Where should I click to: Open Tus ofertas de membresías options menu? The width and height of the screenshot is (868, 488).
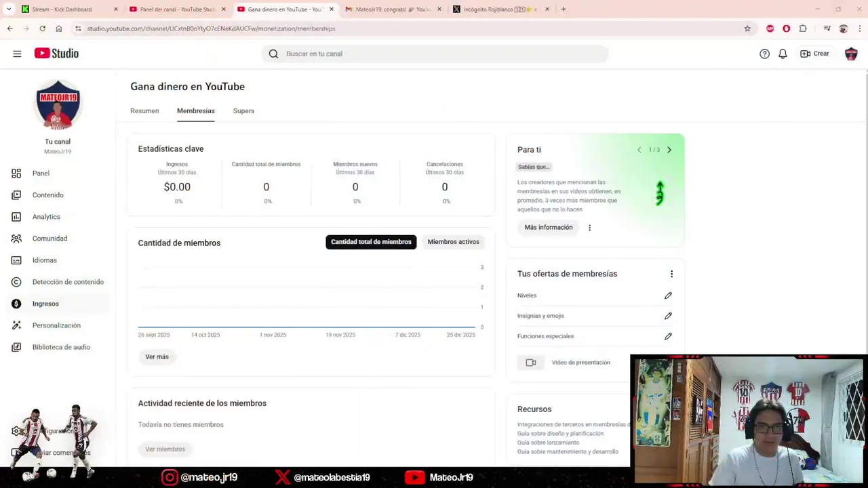tap(671, 274)
